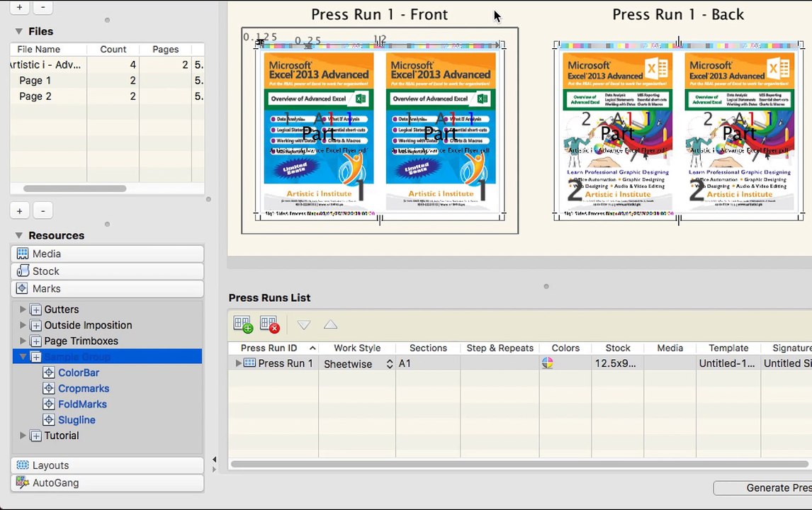
Task: Click the Layouts panel icon
Action: (22, 465)
